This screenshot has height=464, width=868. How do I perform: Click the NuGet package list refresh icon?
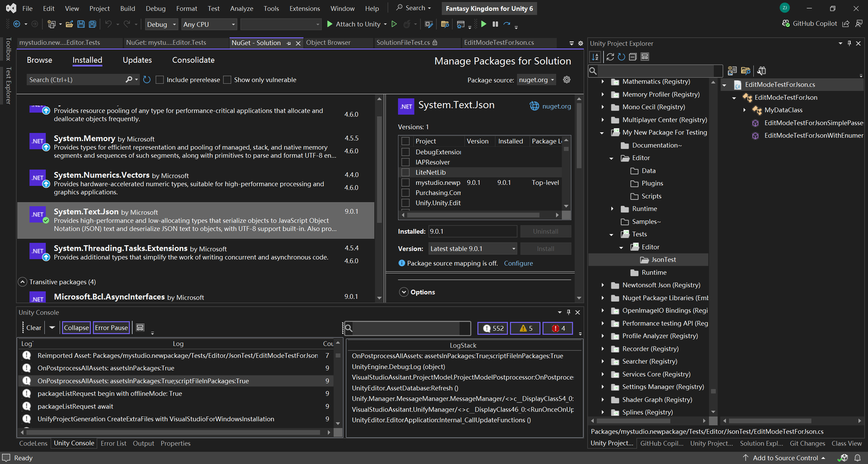[x=146, y=80]
